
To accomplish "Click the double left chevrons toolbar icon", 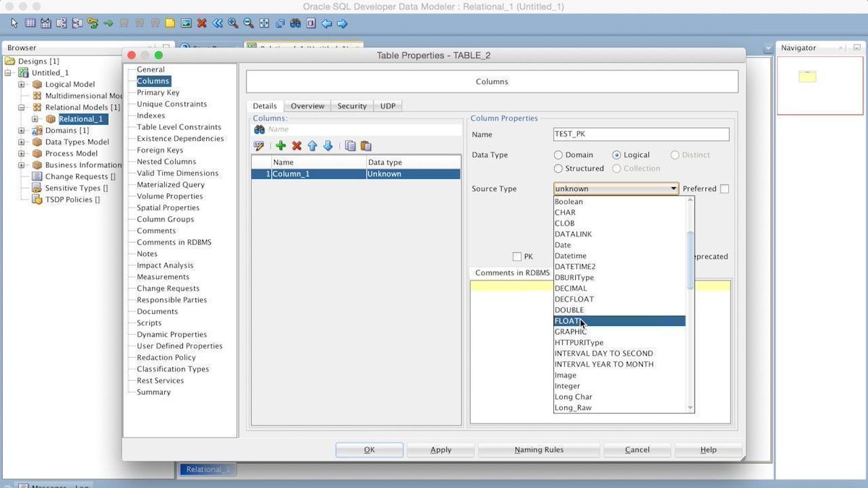I will tap(217, 23).
